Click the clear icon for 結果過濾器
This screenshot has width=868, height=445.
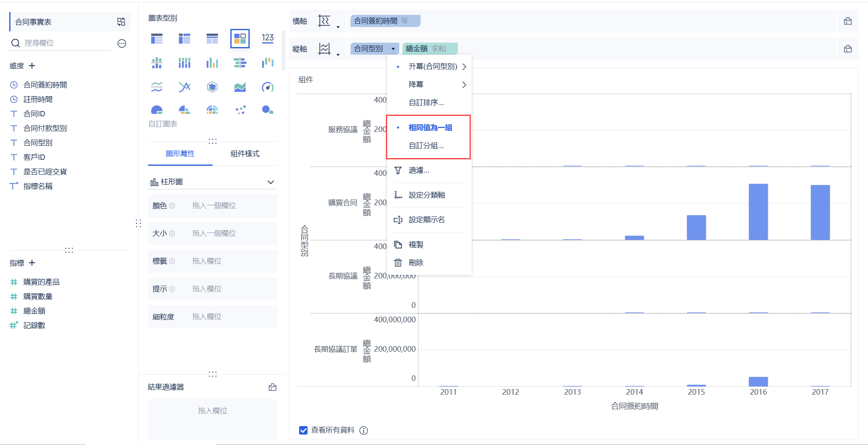click(273, 387)
